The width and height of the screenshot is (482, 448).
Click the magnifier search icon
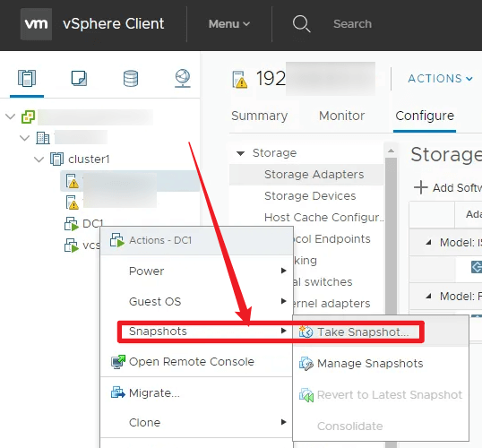(x=301, y=24)
